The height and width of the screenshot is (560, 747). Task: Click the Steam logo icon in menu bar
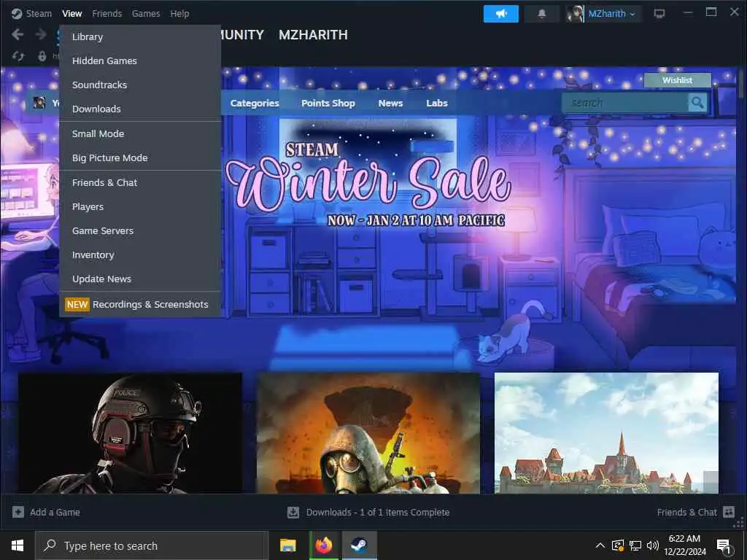pyautogui.click(x=17, y=13)
